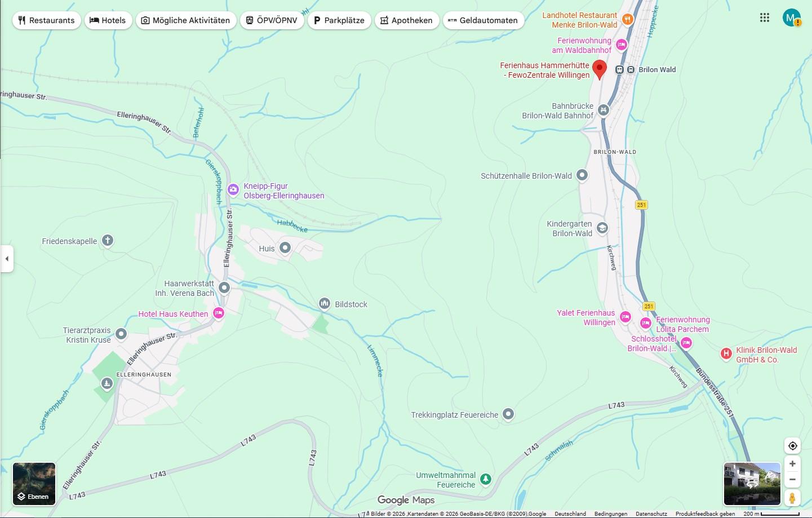Screen dimensions: 812x518
Task: Filter map by Hotels
Action: pyautogui.click(x=108, y=20)
